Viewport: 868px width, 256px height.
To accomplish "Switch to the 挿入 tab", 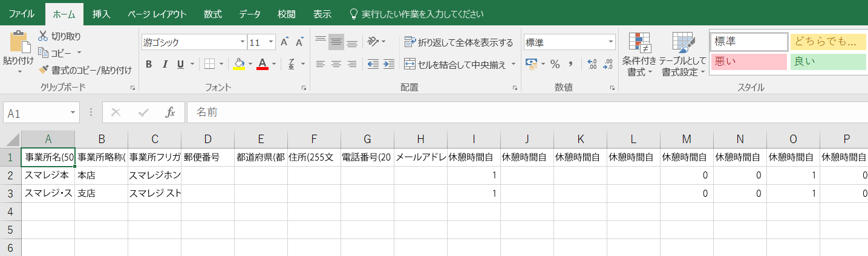I will (102, 14).
